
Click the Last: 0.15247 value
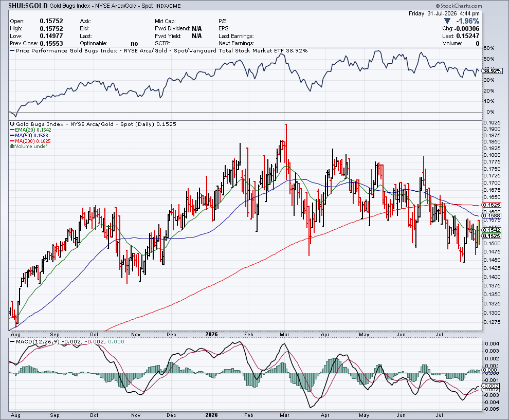(461, 36)
